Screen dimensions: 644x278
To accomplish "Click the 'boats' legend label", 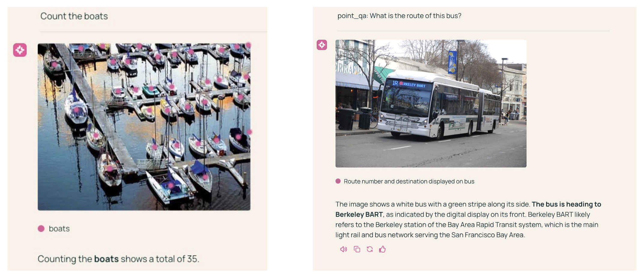I will (x=59, y=228).
